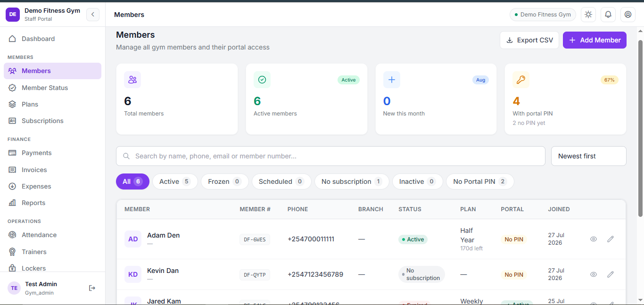Click the Add Member button
This screenshot has height=305, width=644.
tap(594, 40)
